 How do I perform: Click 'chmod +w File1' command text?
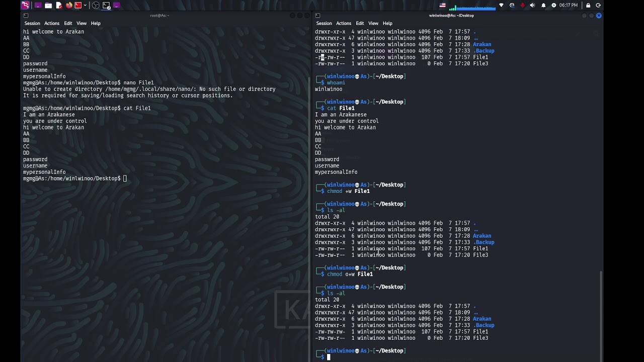pyautogui.click(x=348, y=191)
